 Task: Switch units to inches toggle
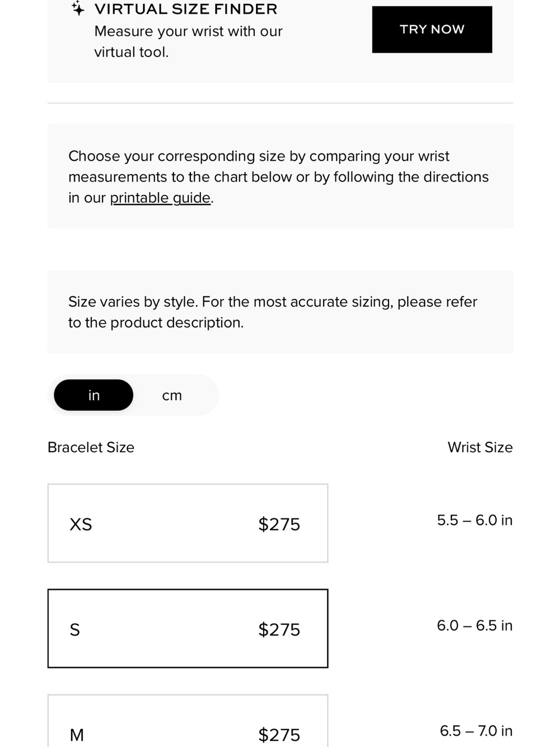pos(94,395)
